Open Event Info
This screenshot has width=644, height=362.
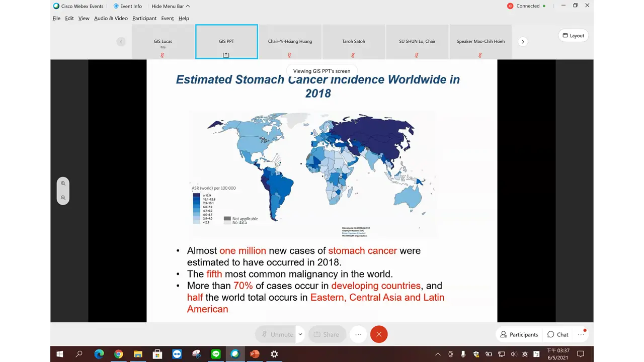click(128, 6)
